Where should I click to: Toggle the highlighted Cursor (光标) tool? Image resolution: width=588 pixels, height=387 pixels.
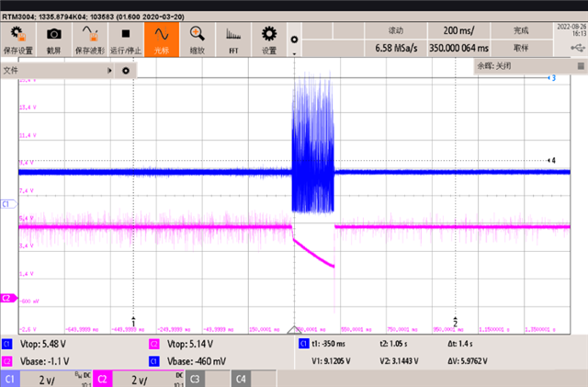(x=161, y=40)
